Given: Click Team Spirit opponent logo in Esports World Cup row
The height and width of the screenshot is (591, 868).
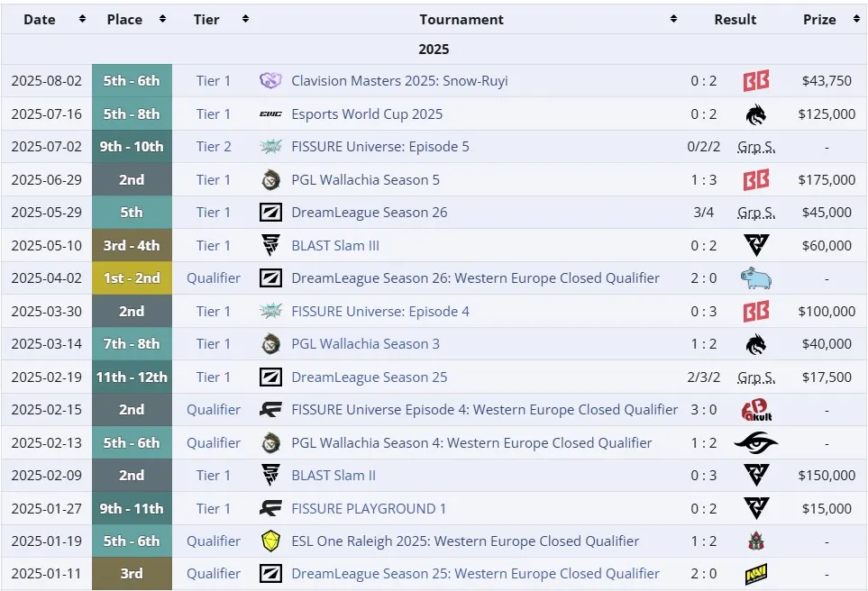Looking at the screenshot, I should click(756, 114).
